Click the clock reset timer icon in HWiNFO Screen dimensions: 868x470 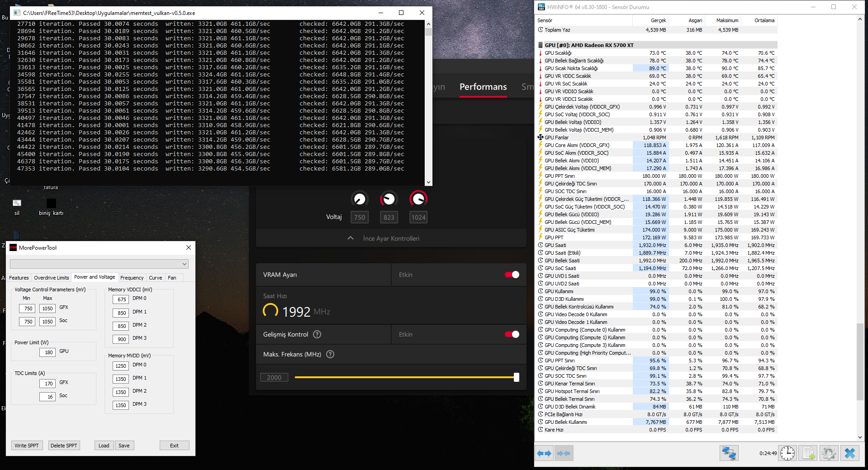pyautogui.click(x=787, y=453)
